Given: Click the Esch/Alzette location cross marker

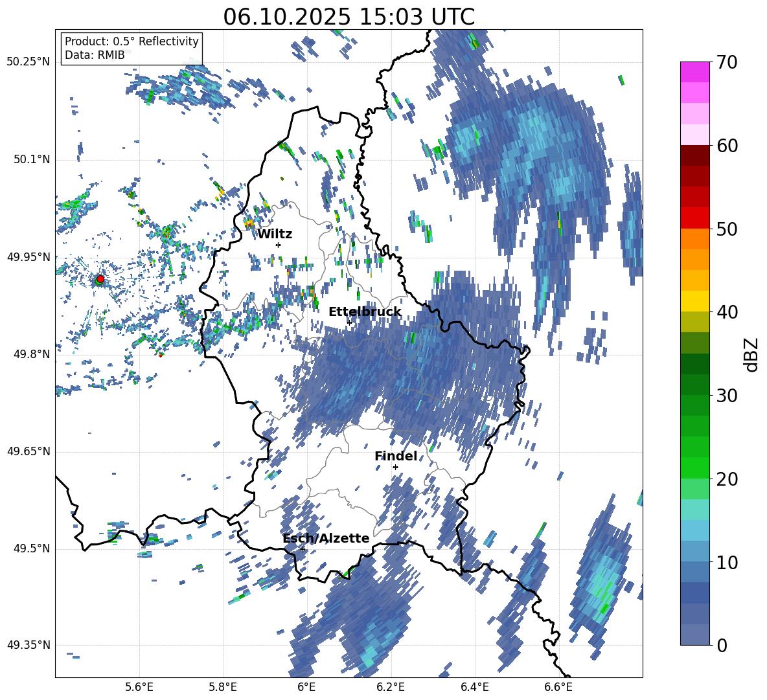Looking at the screenshot, I should [x=303, y=549].
